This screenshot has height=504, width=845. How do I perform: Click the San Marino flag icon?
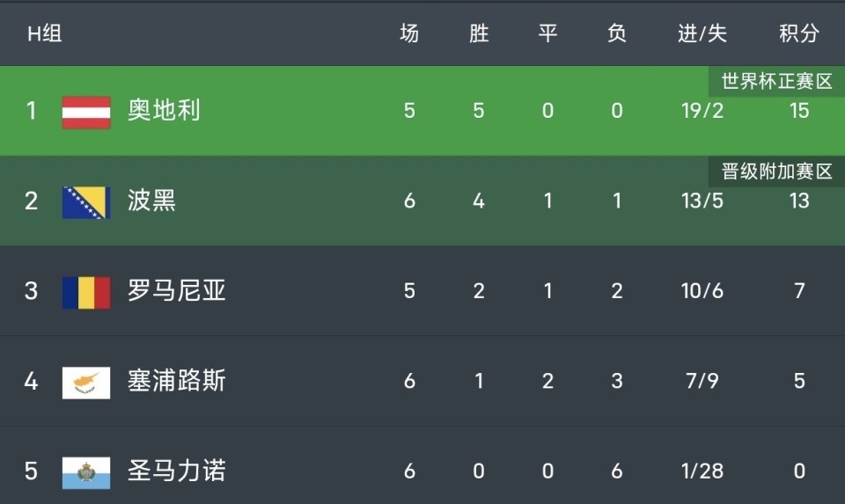point(86,471)
